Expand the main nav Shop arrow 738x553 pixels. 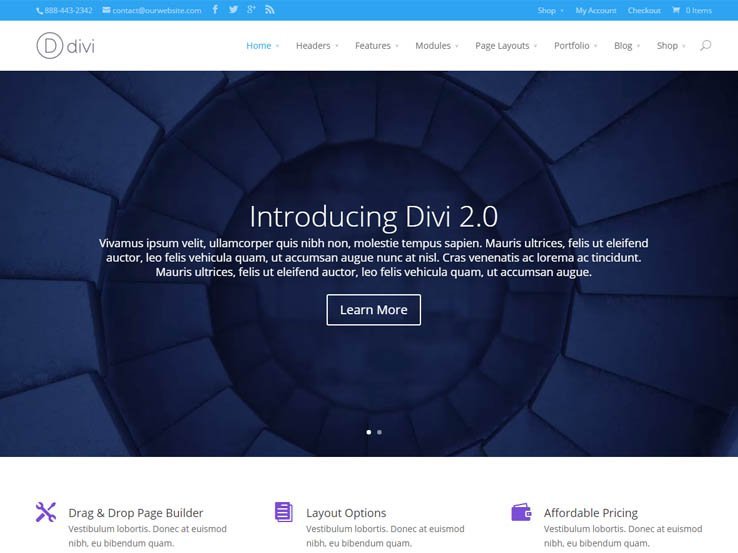[x=684, y=46]
